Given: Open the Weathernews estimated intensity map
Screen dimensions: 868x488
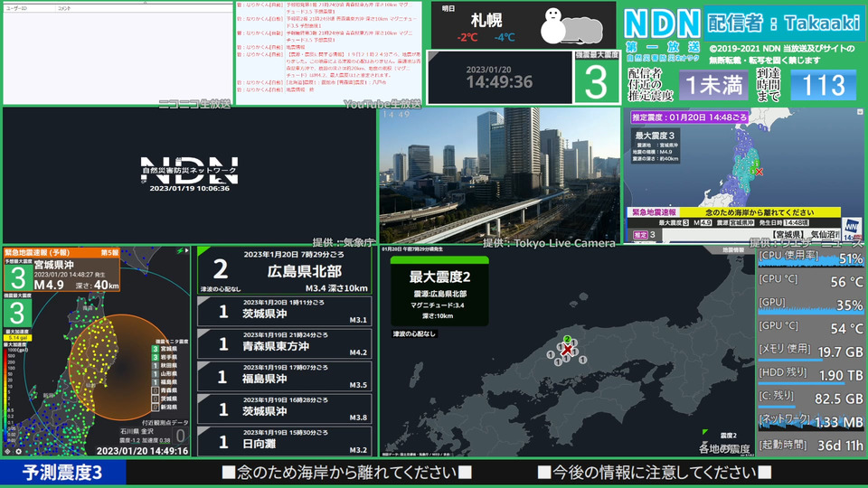Looking at the screenshot, I should point(743,174).
